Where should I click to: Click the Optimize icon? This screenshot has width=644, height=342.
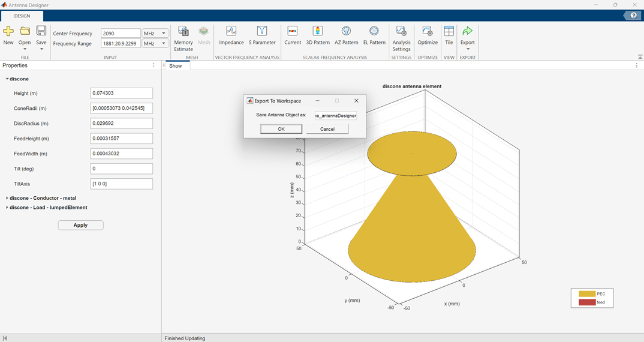428,35
